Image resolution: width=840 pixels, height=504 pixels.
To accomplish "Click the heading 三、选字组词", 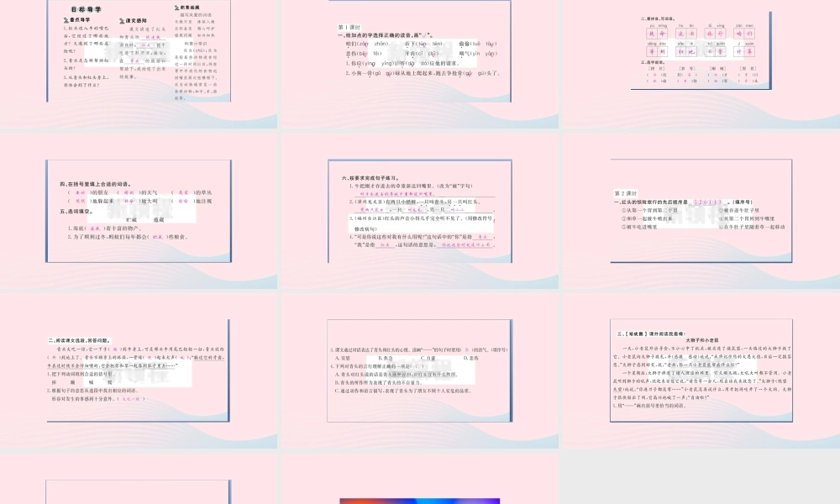I will 653,62.
